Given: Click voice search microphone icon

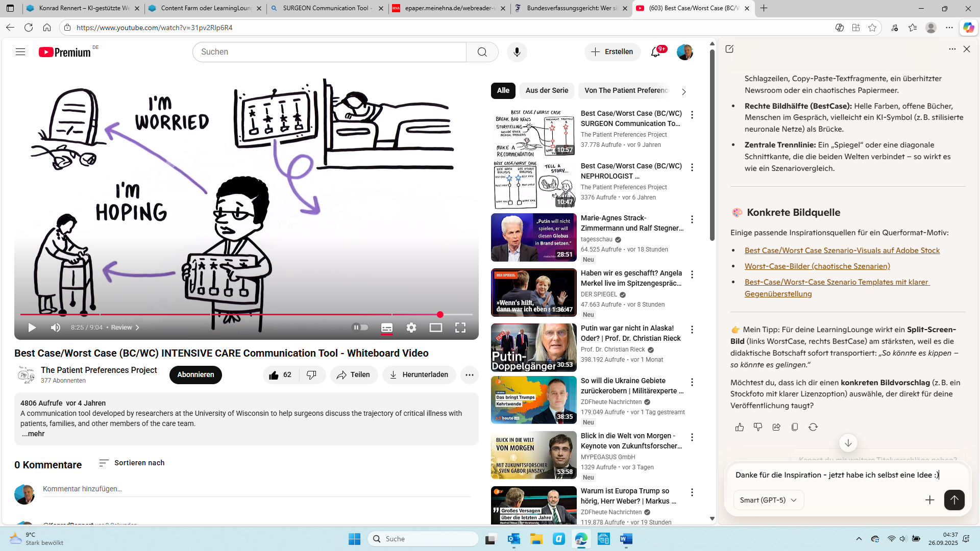Looking at the screenshot, I should coord(517,52).
